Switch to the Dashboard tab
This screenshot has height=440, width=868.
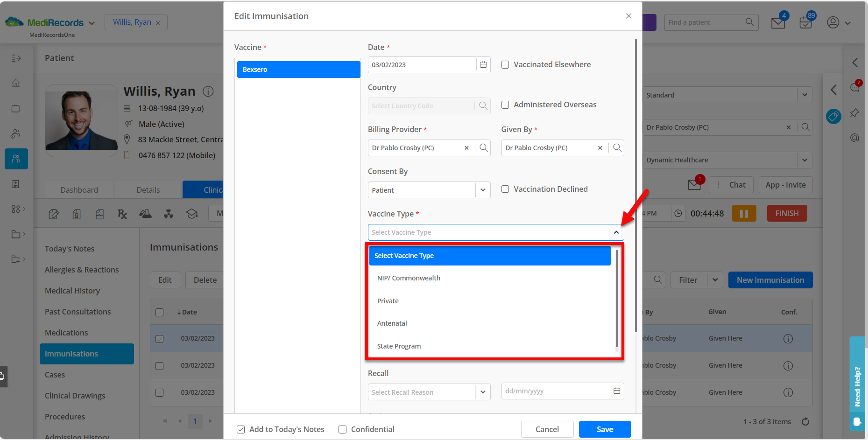point(79,190)
